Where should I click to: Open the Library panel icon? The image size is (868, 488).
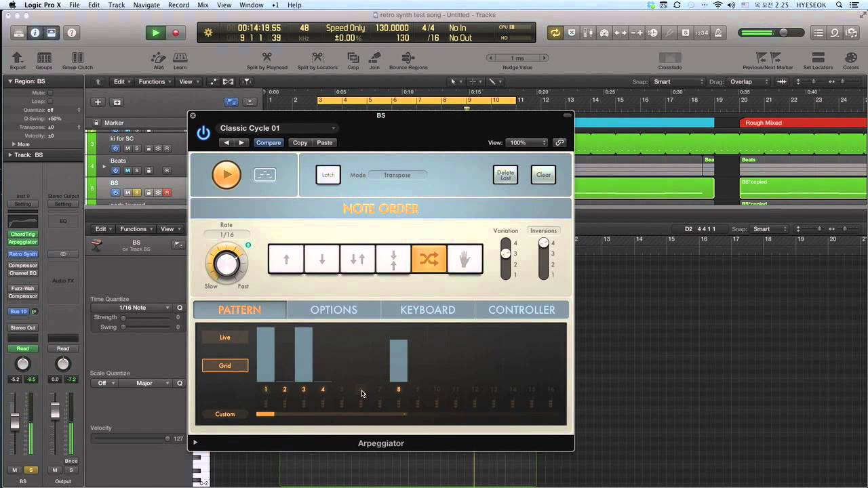pos(18,33)
